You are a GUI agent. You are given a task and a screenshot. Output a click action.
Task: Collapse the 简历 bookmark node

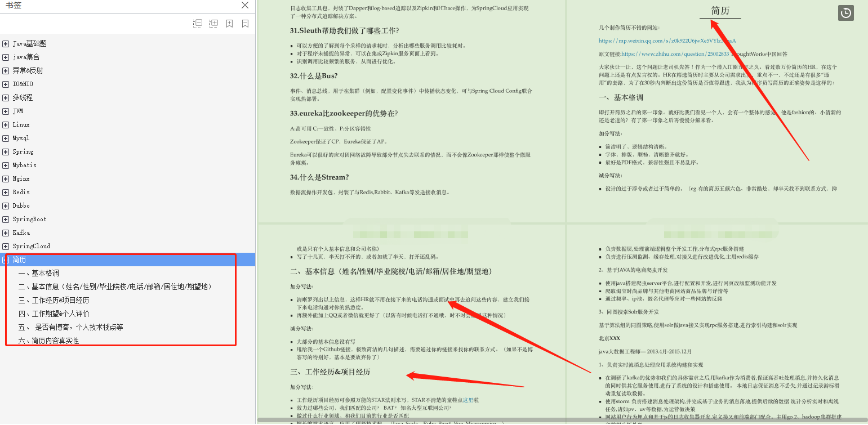click(x=6, y=260)
